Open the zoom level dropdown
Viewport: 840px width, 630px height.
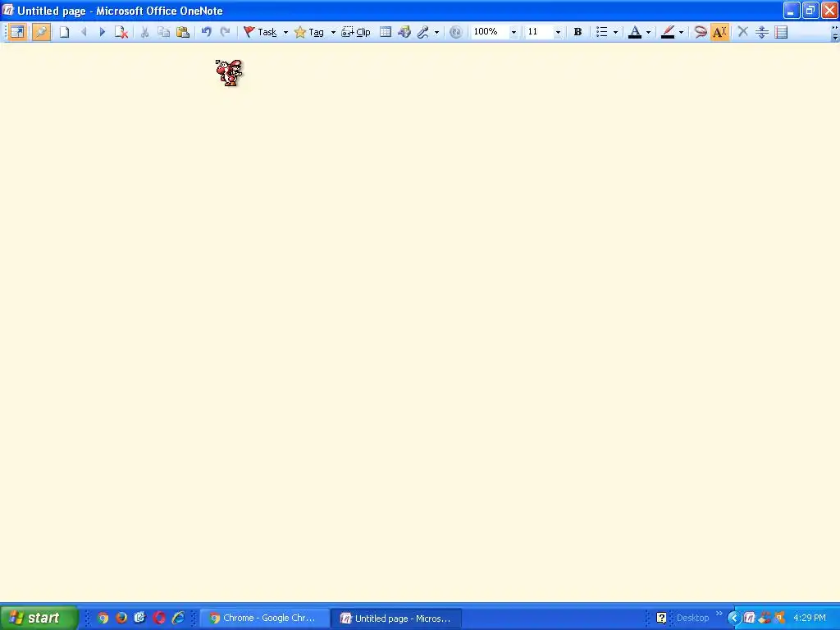pyautogui.click(x=514, y=32)
